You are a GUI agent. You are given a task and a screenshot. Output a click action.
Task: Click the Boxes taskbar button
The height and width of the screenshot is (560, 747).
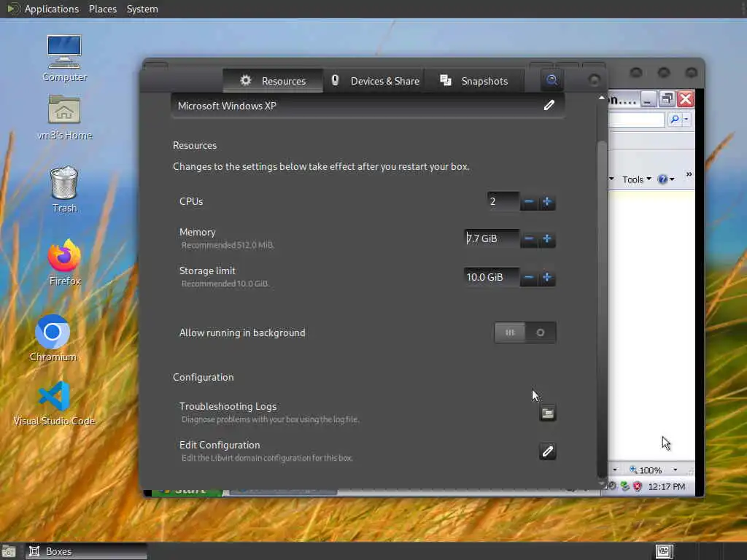(87, 551)
